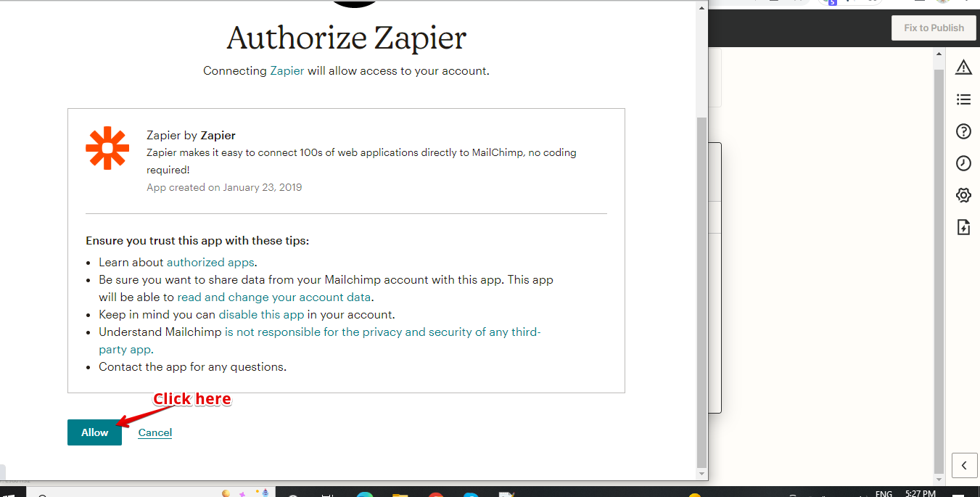Image resolution: width=980 pixels, height=497 pixels.
Task: Click the orange Zapier asterisk logo
Action: point(107,148)
